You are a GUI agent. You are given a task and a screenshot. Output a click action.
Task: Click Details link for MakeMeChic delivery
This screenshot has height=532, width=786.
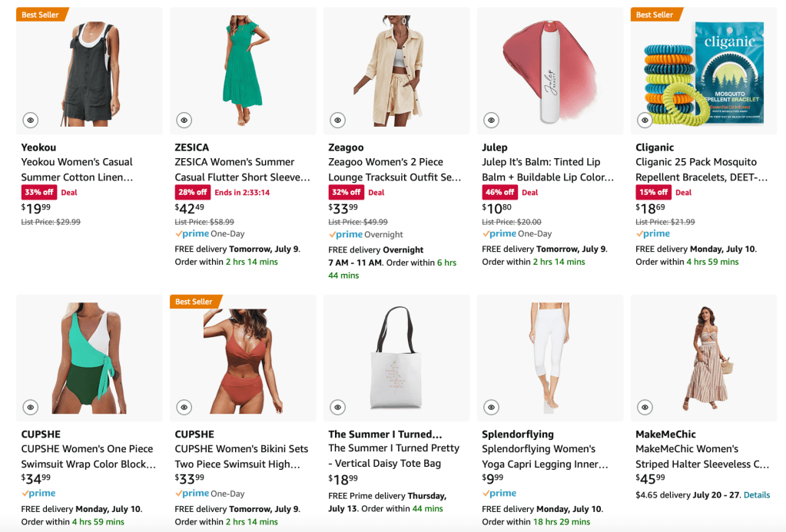coord(756,495)
